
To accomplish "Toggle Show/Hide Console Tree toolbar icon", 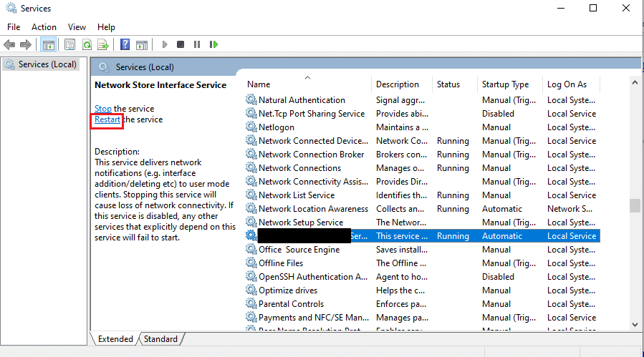I will point(49,44).
